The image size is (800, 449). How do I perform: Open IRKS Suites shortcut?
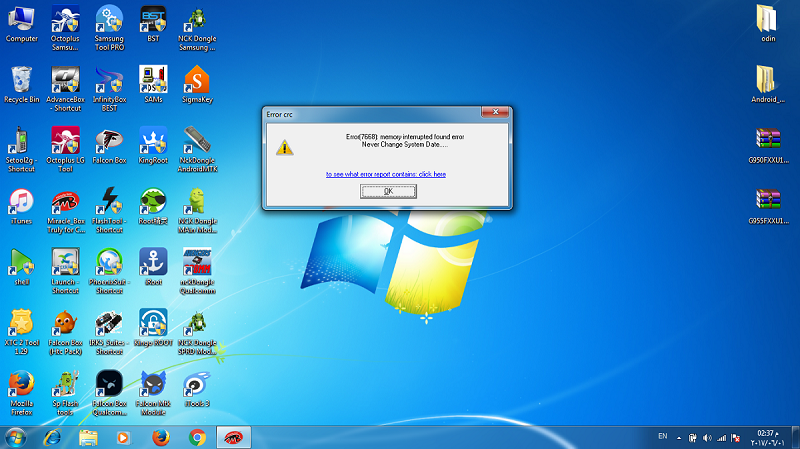point(109,332)
